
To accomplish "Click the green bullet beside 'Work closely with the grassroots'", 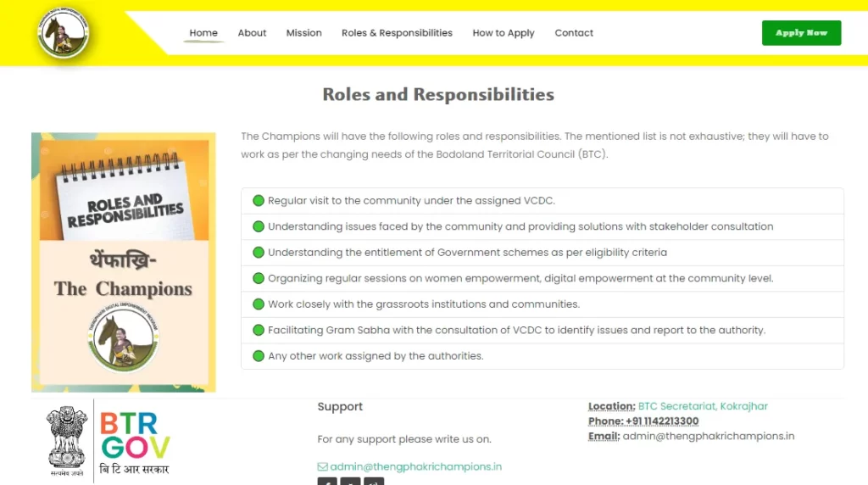I will coord(259,304).
